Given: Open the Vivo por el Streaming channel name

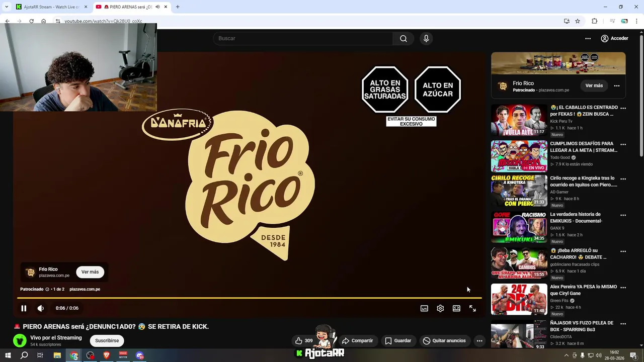Looking at the screenshot, I should tap(56, 338).
